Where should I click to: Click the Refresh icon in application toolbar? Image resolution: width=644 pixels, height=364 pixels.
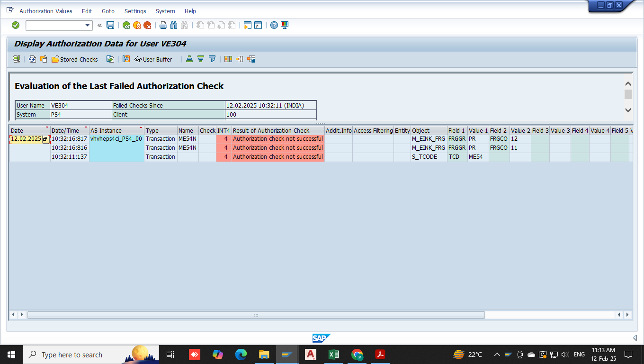tap(32, 59)
